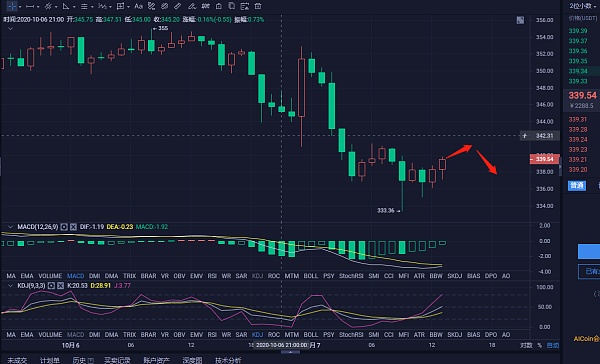
Task: Click the chart fullscreen icon near price axis
Action: coord(520,20)
